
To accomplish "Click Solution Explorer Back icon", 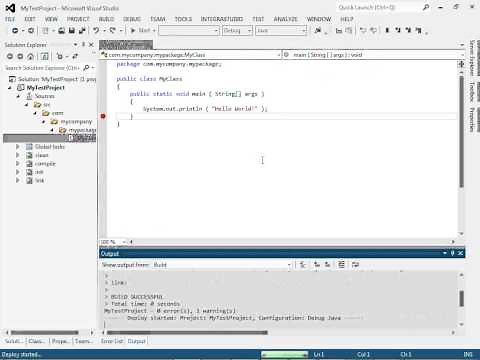I will 10,56.
